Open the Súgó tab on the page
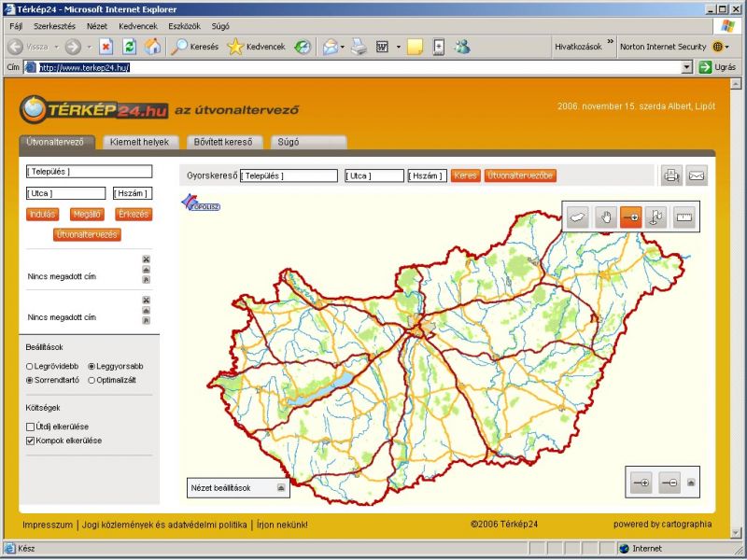Viewport: 747px width, 560px height. pyautogui.click(x=308, y=142)
